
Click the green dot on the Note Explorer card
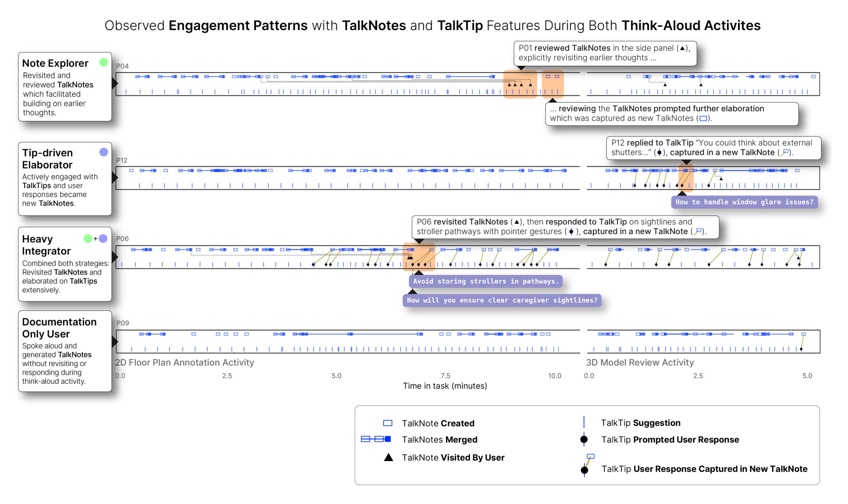click(103, 62)
